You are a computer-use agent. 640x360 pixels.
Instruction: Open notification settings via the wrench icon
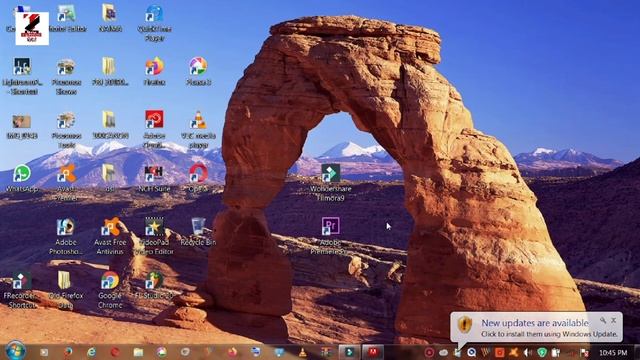pos(603,320)
